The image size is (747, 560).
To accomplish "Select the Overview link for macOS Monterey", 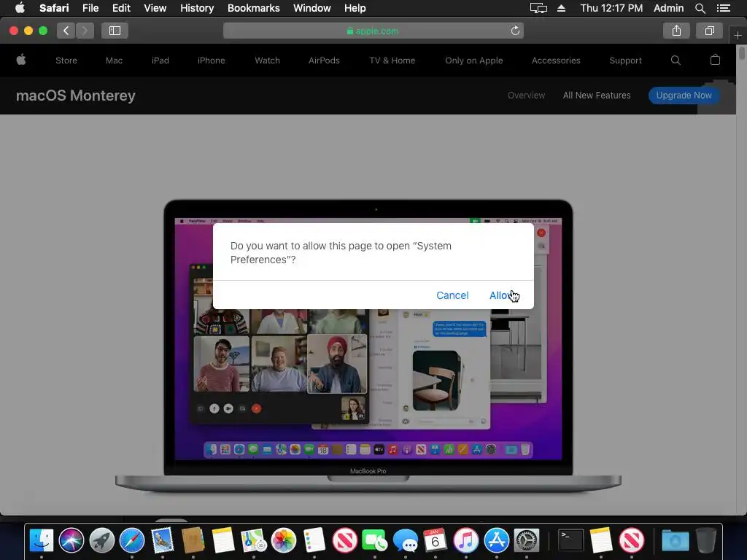I will pyautogui.click(x=527, y=96).
